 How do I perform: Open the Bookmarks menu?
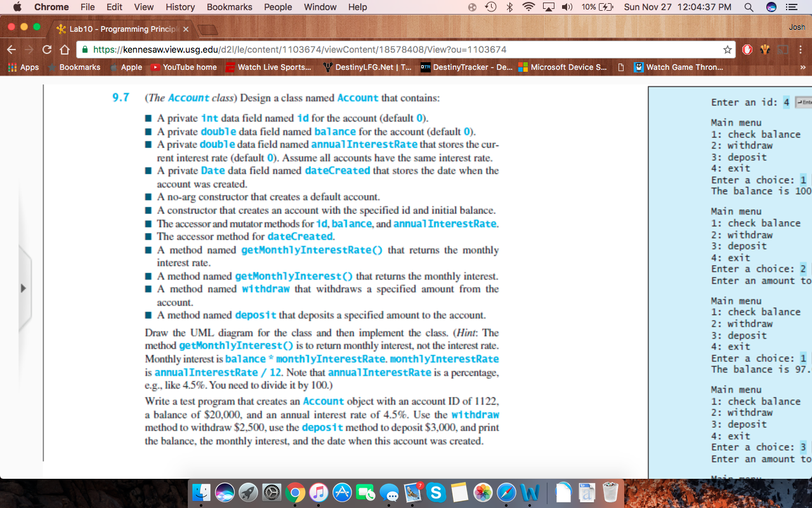[x=229, y=7]
